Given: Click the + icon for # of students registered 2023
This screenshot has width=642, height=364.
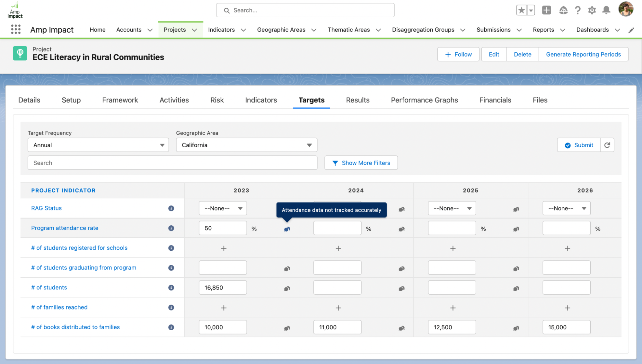Looking at the screenshot, I should pyautogui.click(x=224, y=248).
